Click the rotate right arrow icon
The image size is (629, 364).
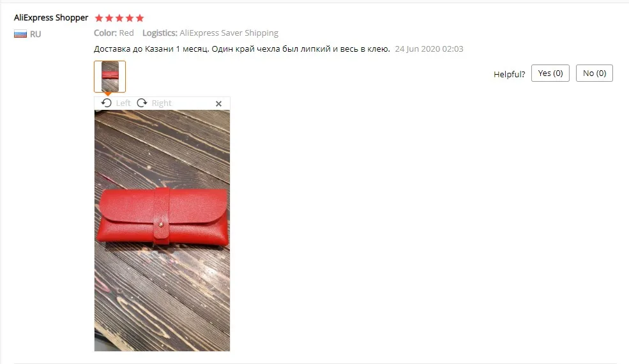coord(142,103)
